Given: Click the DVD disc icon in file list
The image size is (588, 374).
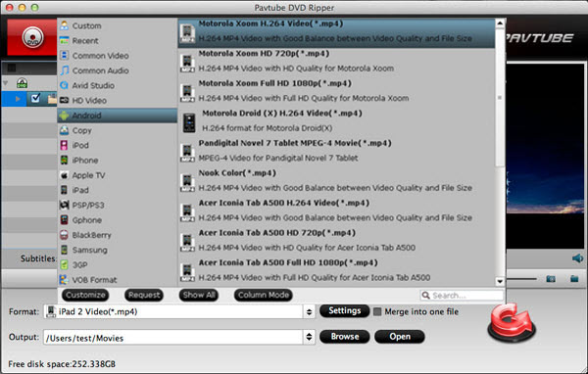Looking at the screenshot, I should [x=22, y=83].
